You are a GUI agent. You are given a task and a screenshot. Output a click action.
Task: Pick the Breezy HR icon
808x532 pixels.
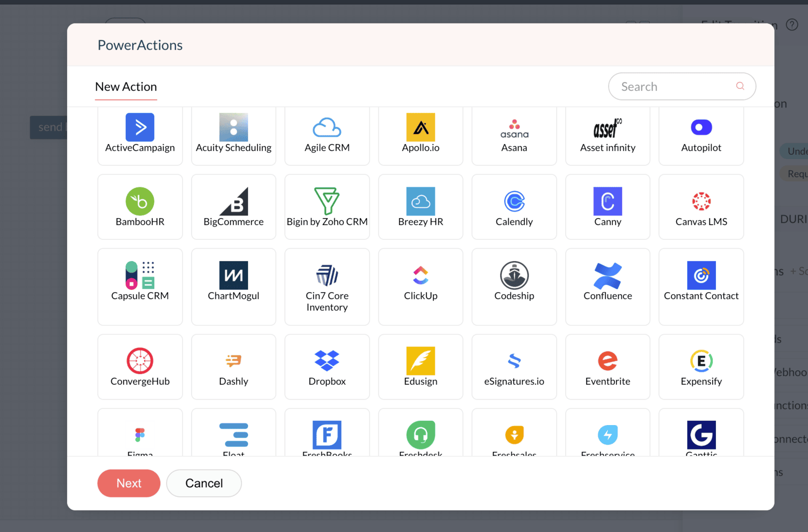pyautogui.click(x=421, y=201)
